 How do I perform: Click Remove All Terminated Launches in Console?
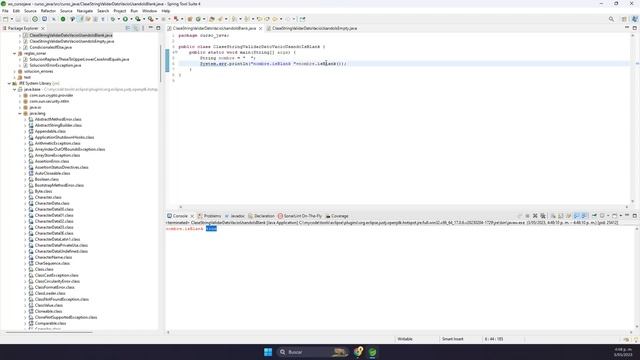click(543, 216)
